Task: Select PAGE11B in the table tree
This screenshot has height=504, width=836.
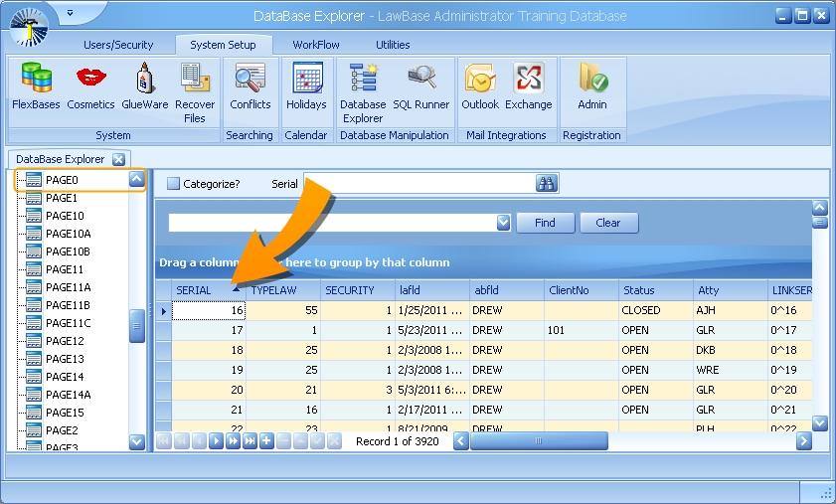Action: pyautogui.click(x=68, y=305)
